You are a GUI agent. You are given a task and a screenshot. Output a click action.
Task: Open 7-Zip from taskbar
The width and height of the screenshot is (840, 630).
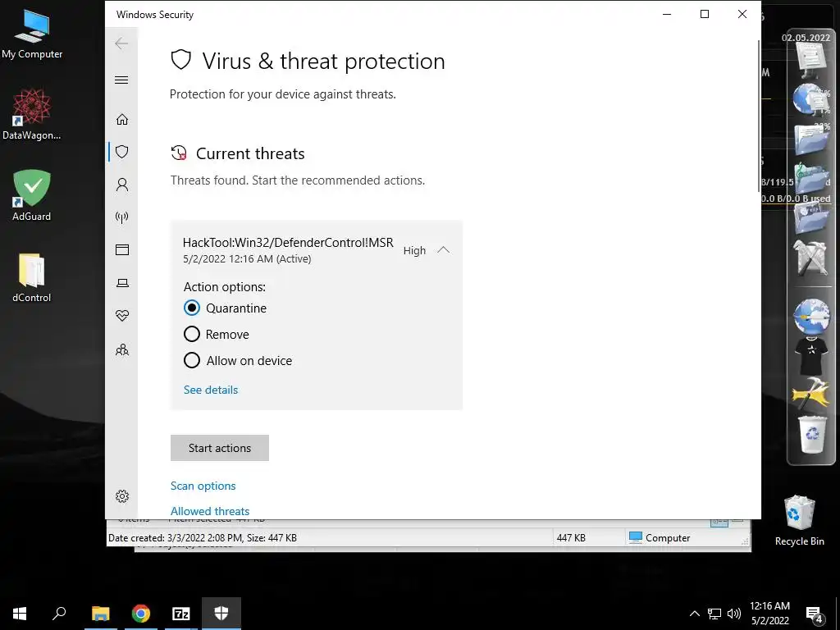click(x=181, y=614)
